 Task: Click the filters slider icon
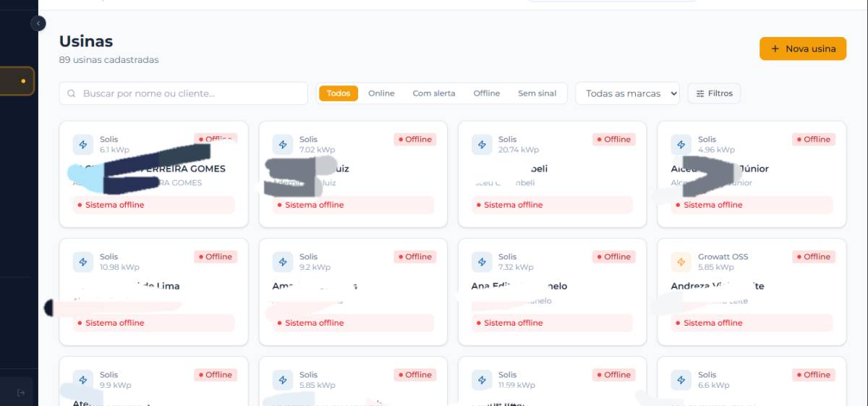700,93
